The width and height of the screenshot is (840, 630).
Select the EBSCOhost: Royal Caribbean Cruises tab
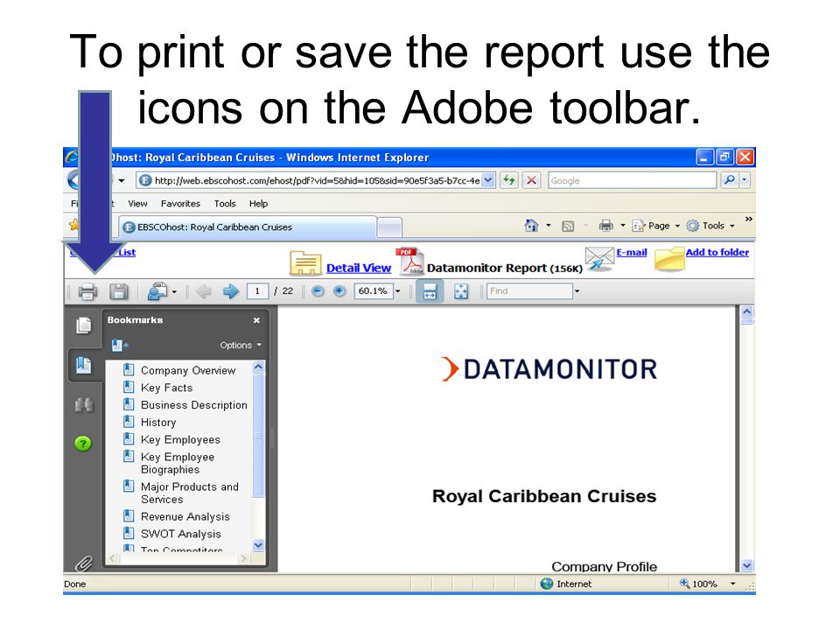coord(248,227)
